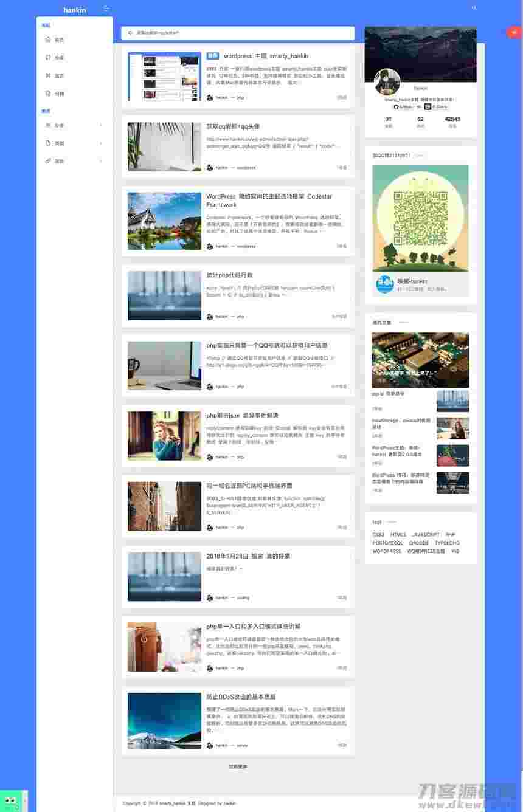The height and width of the screenshot is (812, 523).
Task: Open the post php单一入口和多入口模式详细讲解
Action: (253, 626)
